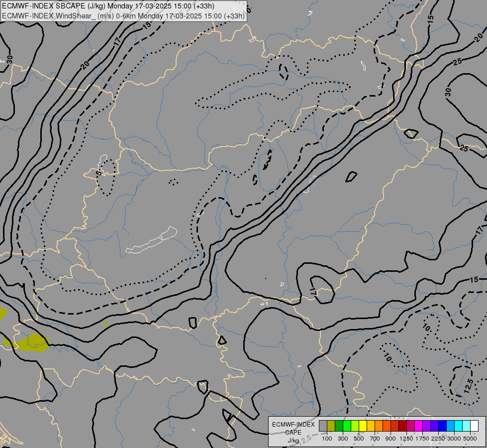Click the pale cyan swatch left of 5000
This screenshot has width=487, height=448.
tap(466, 426)
